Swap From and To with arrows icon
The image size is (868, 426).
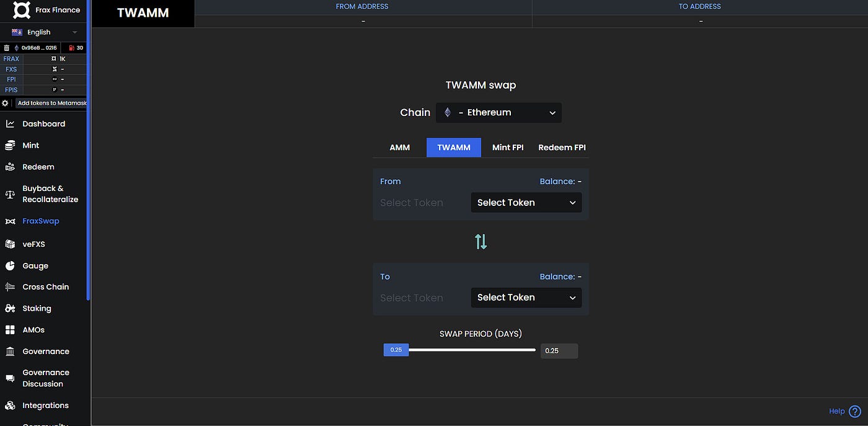481,242
